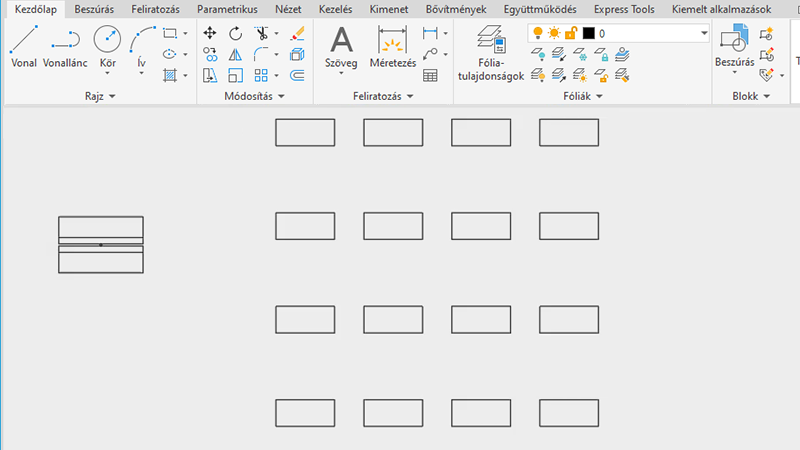This screenshot has width=800, height=450.
Task: Open the Szöveg text tool
Action: 341,46
